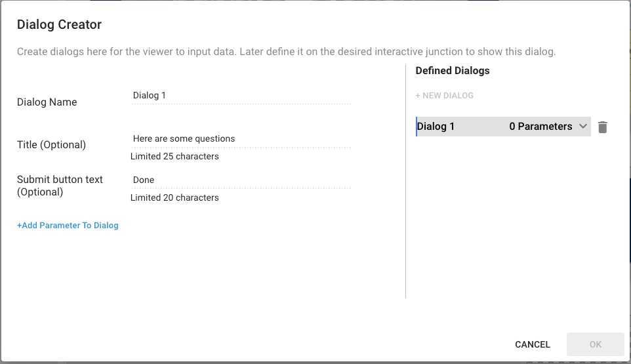This screenshot has height=364, width=631.
Task: Edit the Submit button text field
Action: tap(241, 180)
